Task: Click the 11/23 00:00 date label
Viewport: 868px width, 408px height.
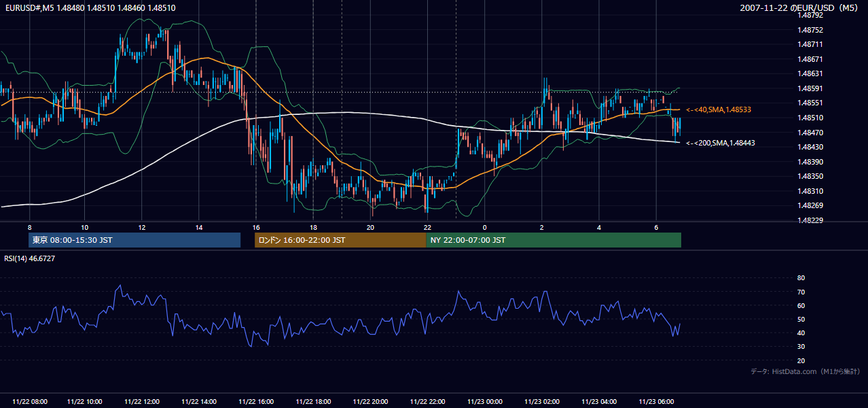Action: click(484, 402)
